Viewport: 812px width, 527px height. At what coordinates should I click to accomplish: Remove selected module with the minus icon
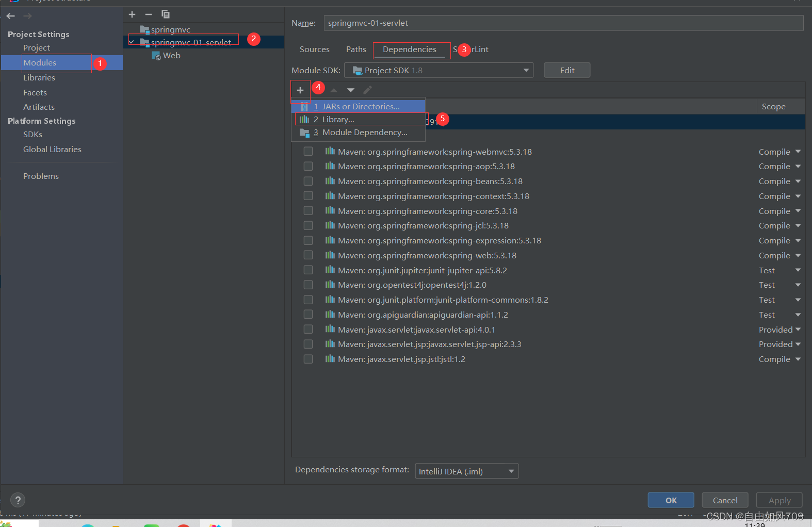tap(149, 14)
